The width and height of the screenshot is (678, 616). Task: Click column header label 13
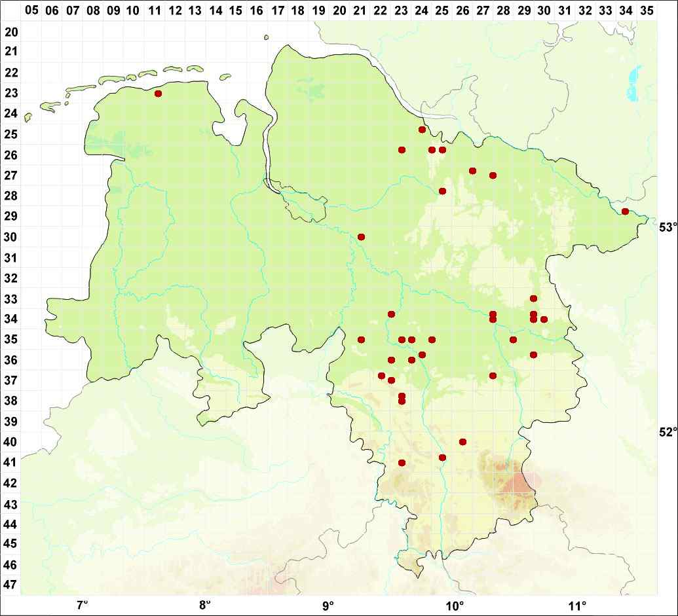pyautogui.click(x=195, y=10)
